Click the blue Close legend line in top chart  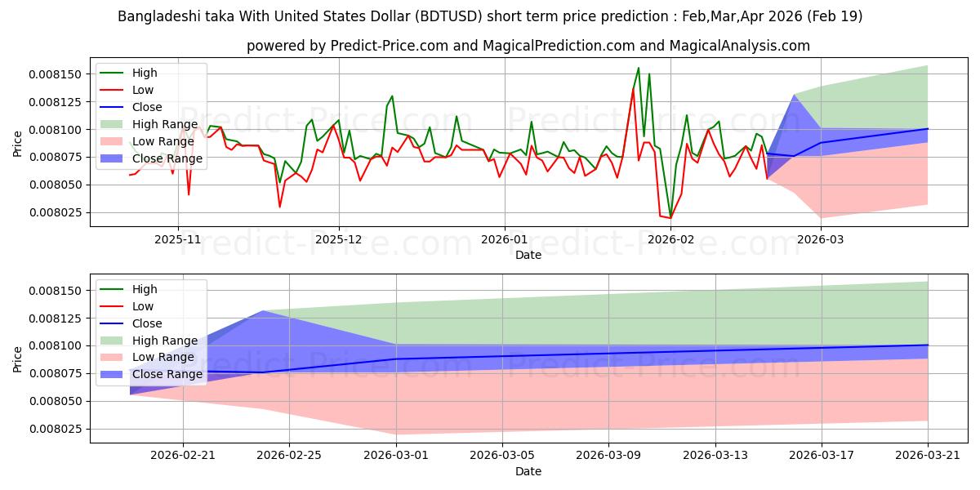[x=113, y=107]
